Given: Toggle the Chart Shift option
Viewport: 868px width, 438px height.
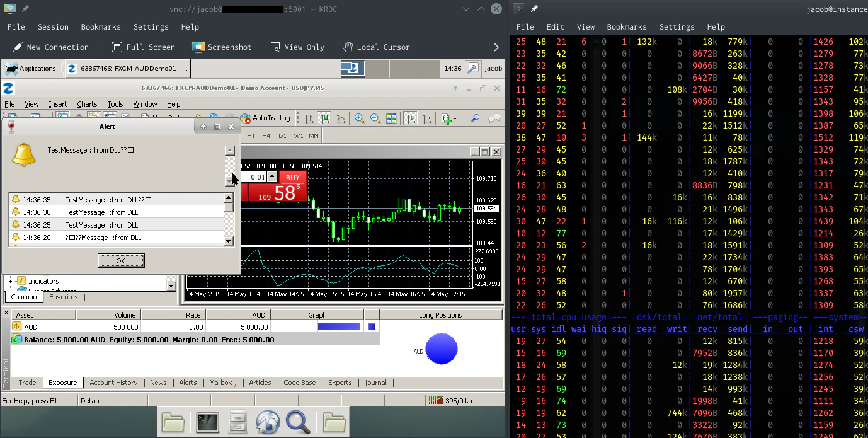Looking at the screenshot, I should [x=427, y=118].
